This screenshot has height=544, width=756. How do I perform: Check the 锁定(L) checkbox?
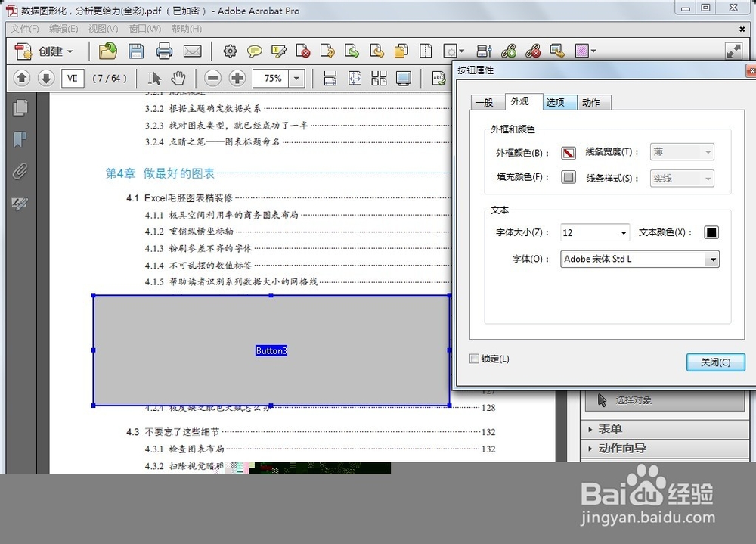[x=475, y=359]
